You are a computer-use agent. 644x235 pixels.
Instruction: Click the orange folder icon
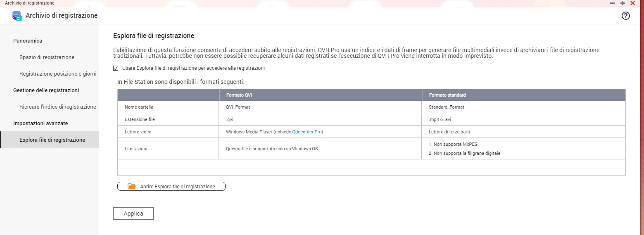point(131,186)
